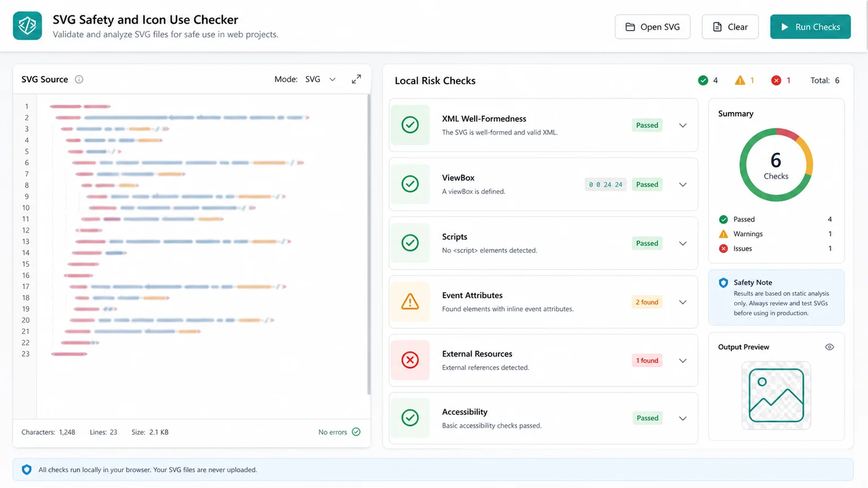Image resolution: width=868 pixels, height=488 pixels.
Task: Click the External Resources title text
Action: 477,354
